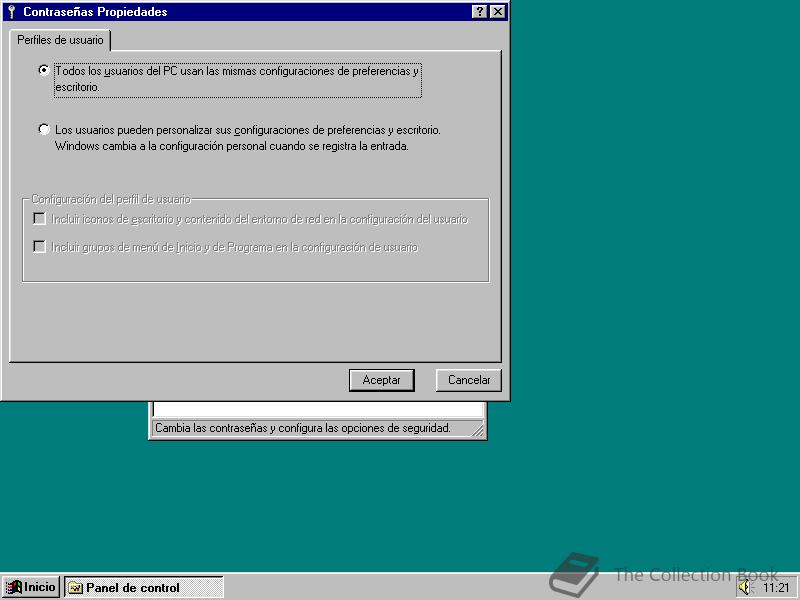This screenshot has height=600, width=800.
Task: Tick 'Incluir iconos de escritorio' checkbox
Action: [39, 219]
